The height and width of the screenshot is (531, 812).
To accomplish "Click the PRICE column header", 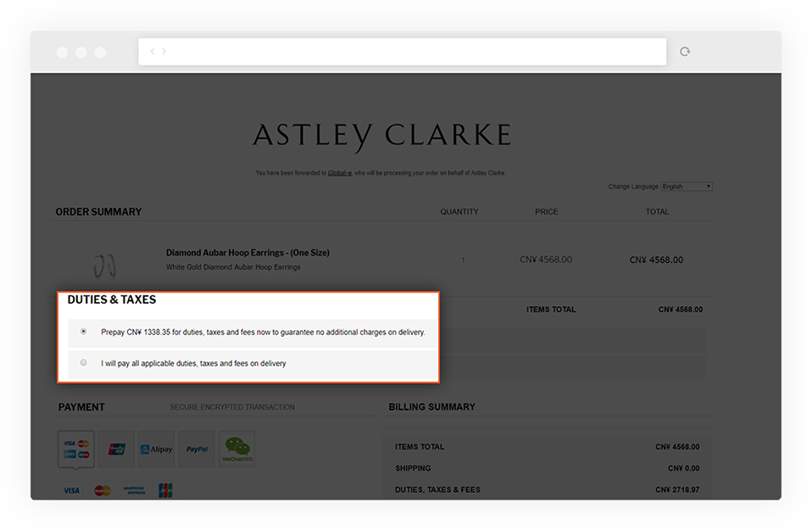I will pyautogui.click(x=547, y=212).
